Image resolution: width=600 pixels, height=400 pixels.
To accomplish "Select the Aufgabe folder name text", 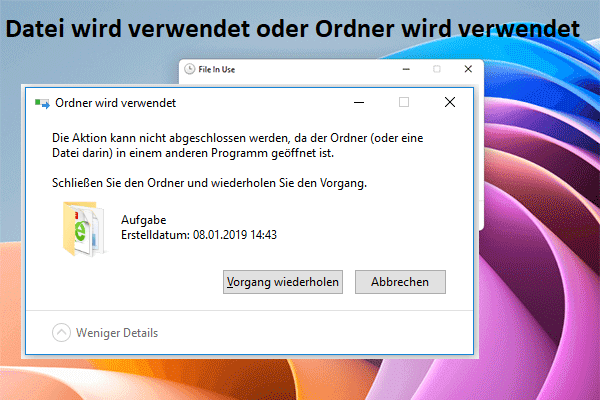I will (143, 220).
